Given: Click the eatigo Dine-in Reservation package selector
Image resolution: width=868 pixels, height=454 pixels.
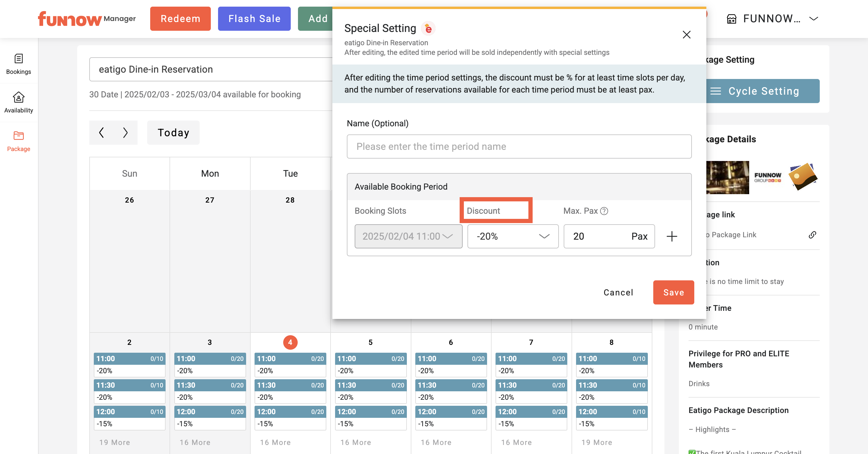Looking at the screenshot, I should coord(211,69).
